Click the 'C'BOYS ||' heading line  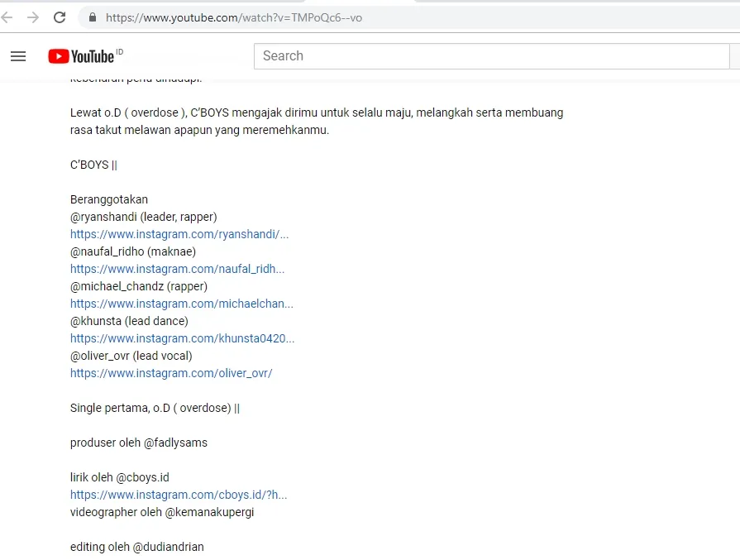[x=93, y=165]
